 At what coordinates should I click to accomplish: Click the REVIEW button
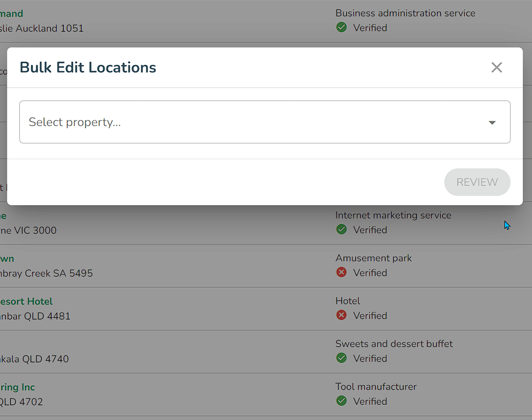[477, 182]
